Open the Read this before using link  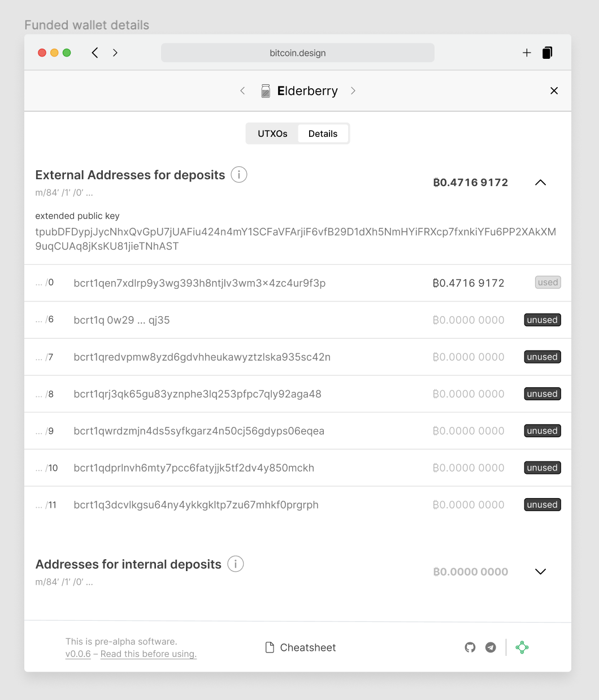148,654
